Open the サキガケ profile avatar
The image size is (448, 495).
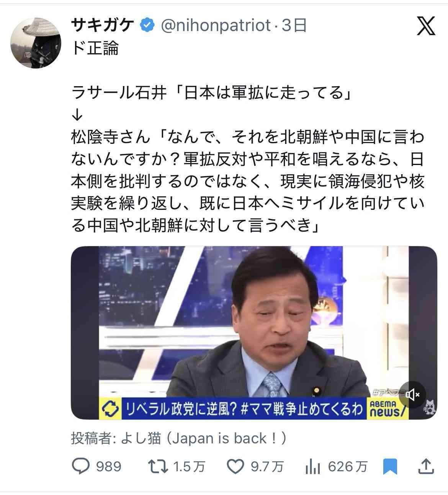(36, 42)
